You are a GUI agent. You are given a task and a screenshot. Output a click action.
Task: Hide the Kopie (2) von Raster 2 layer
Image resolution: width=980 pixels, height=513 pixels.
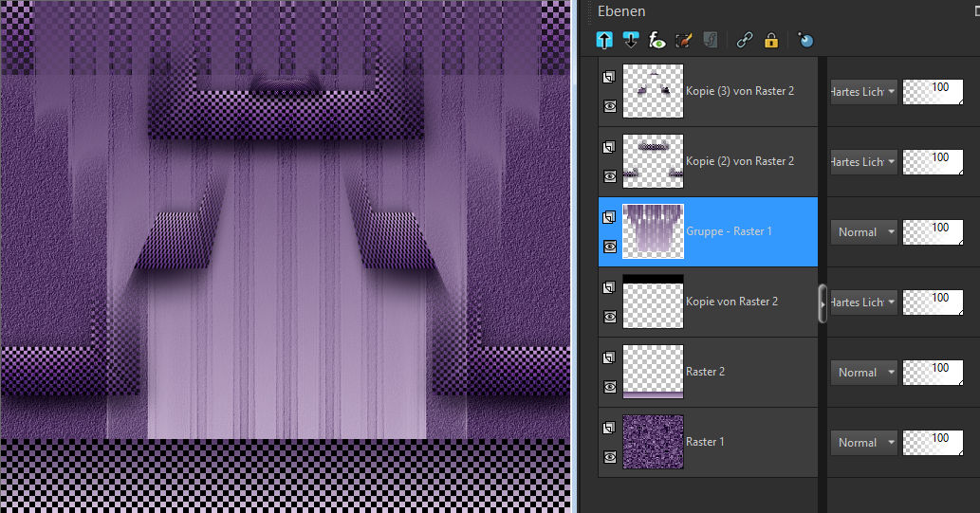(x=609, y=176)
